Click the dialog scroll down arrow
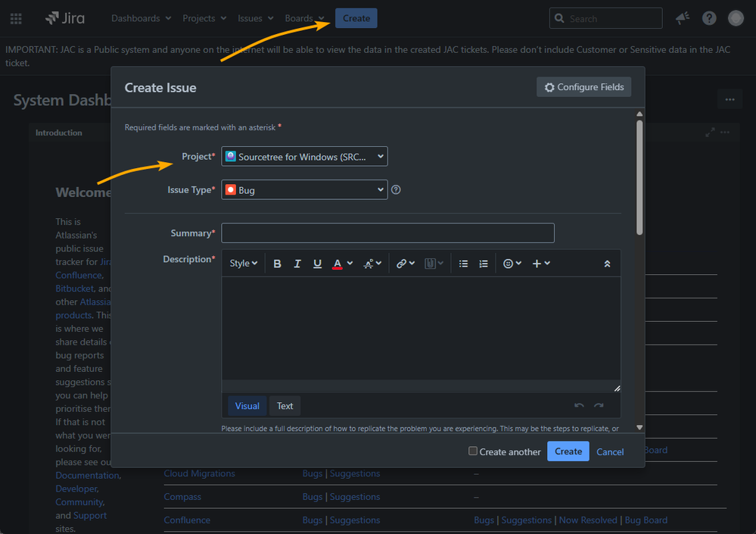The width and height of the screenshot is (756, 534). point(639,427)
